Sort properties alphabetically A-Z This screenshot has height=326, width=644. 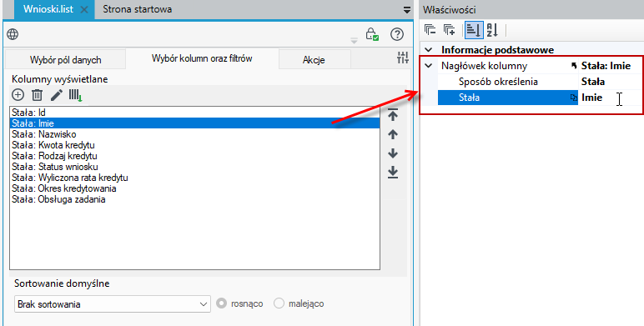click(492, 30)
